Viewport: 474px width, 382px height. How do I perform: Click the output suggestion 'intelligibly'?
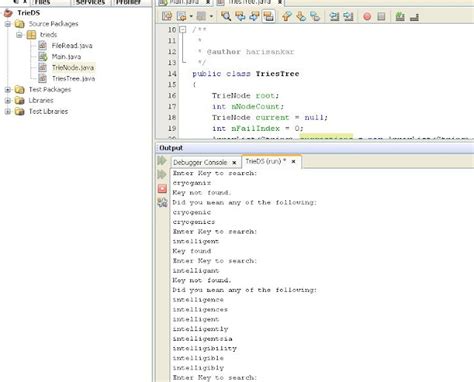[x=198, y=368]
